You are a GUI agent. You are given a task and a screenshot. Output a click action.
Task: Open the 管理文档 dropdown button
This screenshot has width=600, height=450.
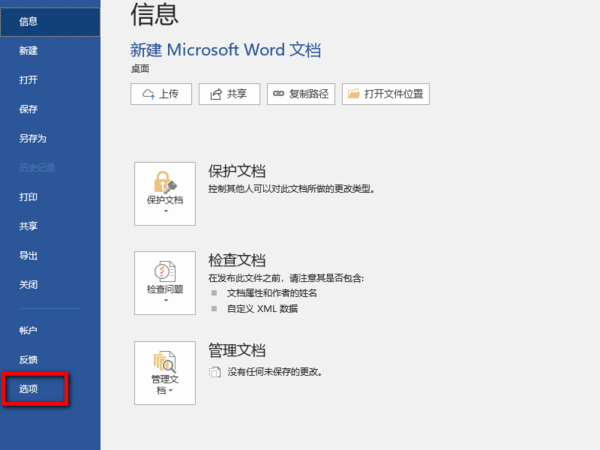pos(165,373)
